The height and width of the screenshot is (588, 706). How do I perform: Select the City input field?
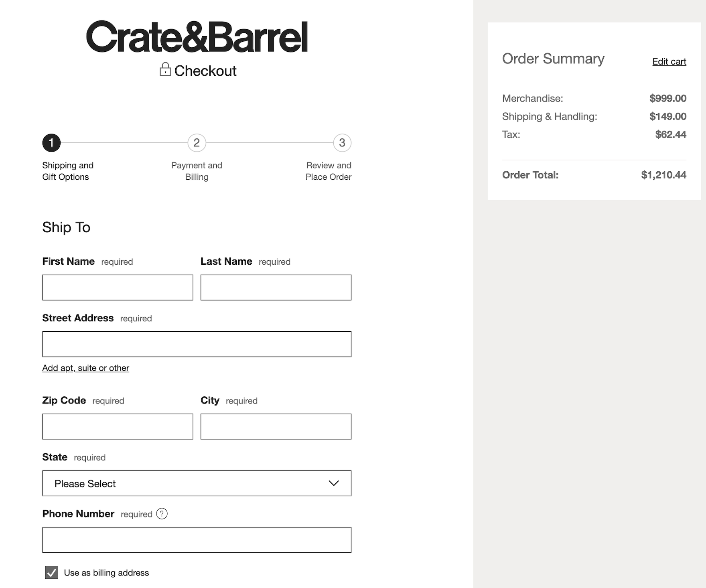tap(276, 426)
